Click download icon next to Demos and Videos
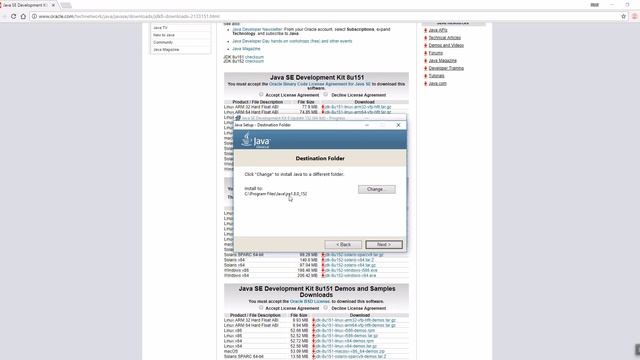This screenshot has height=360, width=640. (x=425, y=45)
